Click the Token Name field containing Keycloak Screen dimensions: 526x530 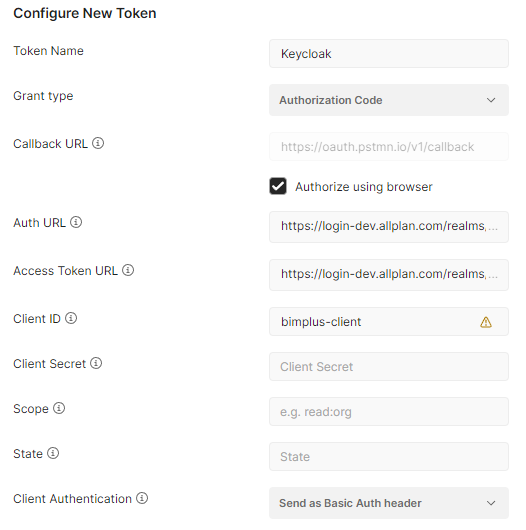click(x=389, y=54)
